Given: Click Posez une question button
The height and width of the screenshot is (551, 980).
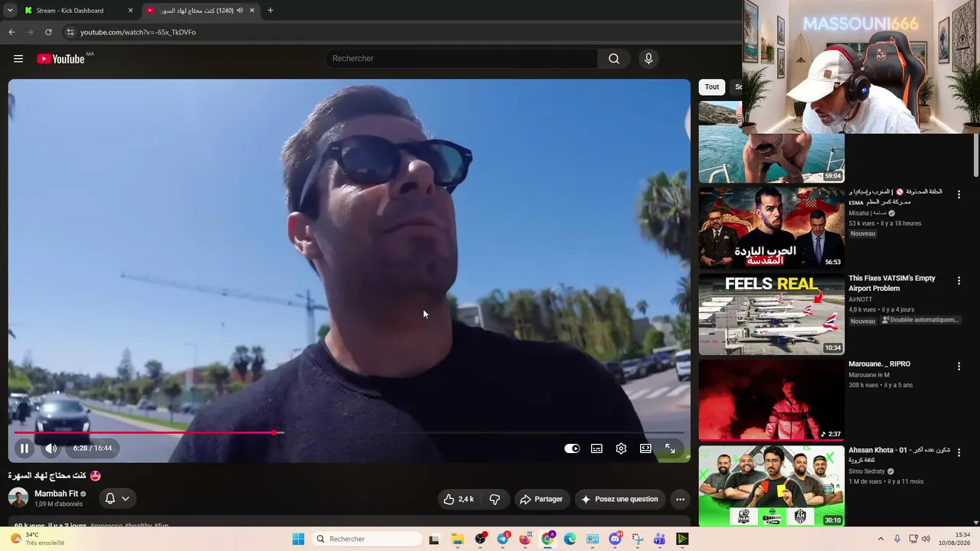Looking at the screenshot, I should 619,499.
